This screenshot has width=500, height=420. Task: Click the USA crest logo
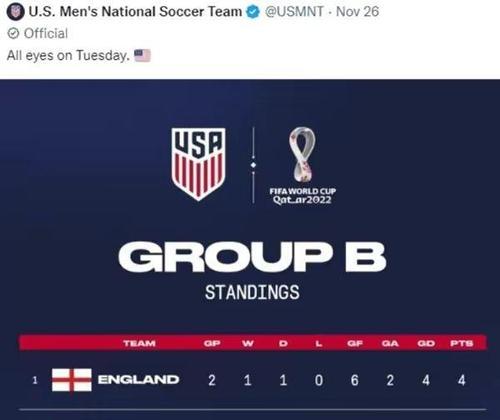pyautogui.click(x=199, y=164)
